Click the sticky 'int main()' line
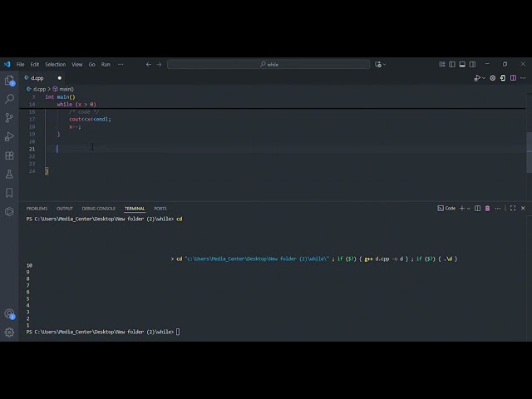 click(60, 96)
